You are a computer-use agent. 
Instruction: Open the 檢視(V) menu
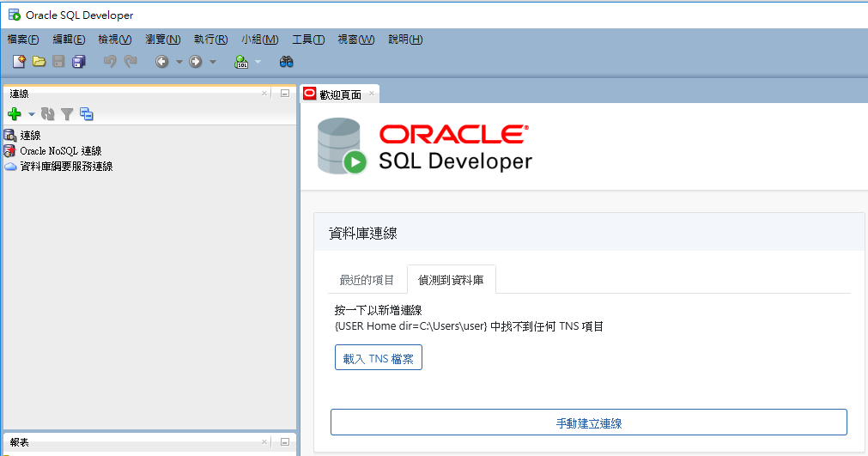[114, 40]
